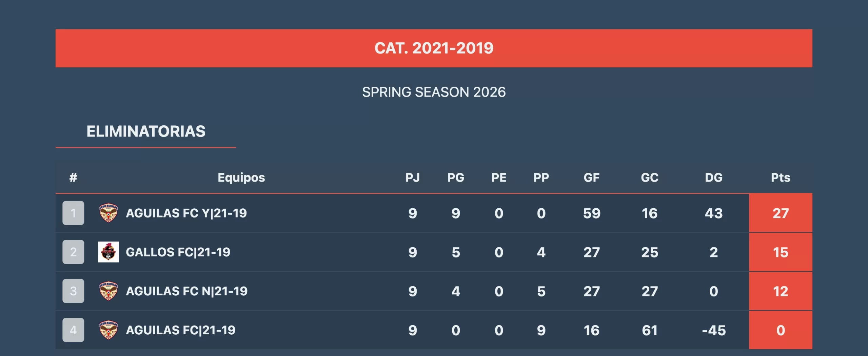Click the Gallos FC rooster logo
Viewport: 868px width, 356px height.
(108, 252)
